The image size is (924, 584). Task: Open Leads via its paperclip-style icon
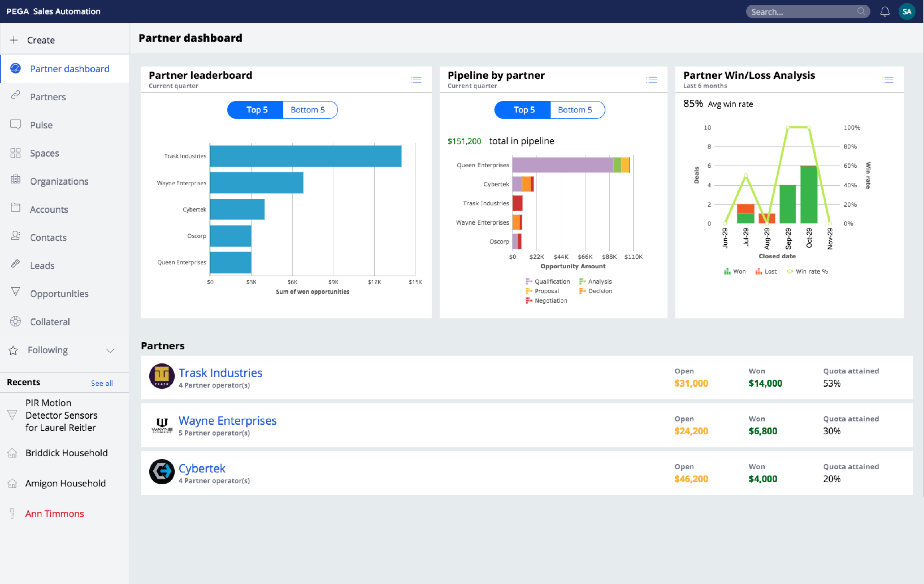coord(15,265)
